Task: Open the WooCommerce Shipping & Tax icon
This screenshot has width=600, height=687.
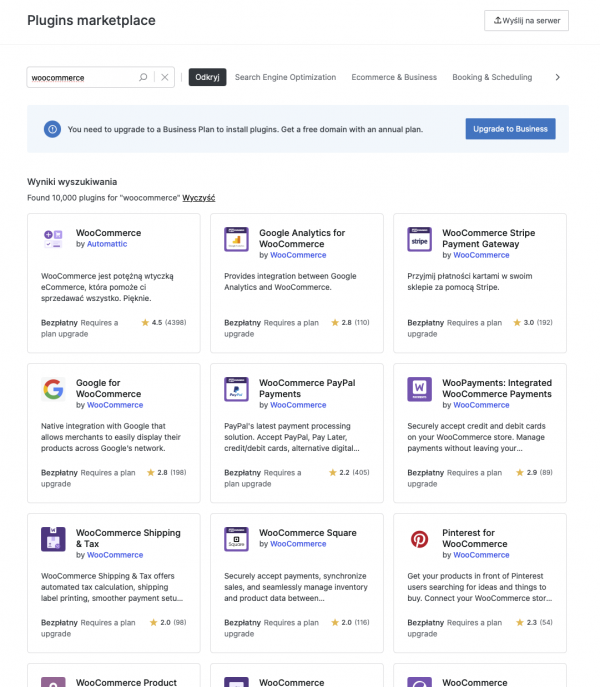Action: 53,539
